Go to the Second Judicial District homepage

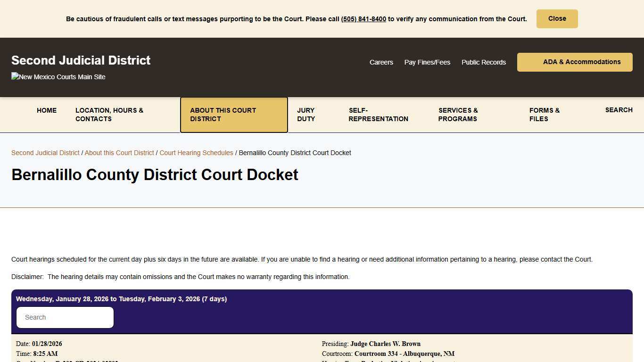point(81,60)
